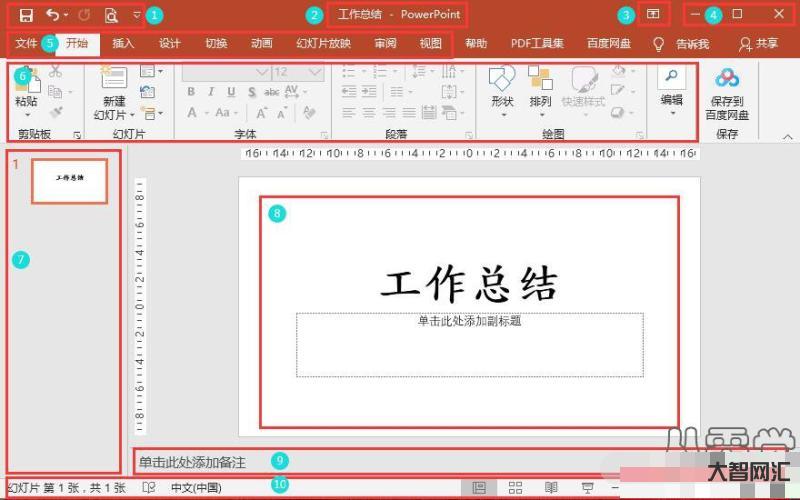Open the Insert (插入) tab
800x500 pixels.
click(x=123, y=44)
